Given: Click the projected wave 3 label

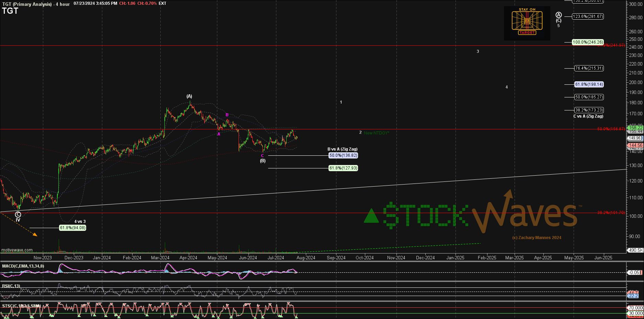Looking at the screenshot, I should (x=478, y=51).
